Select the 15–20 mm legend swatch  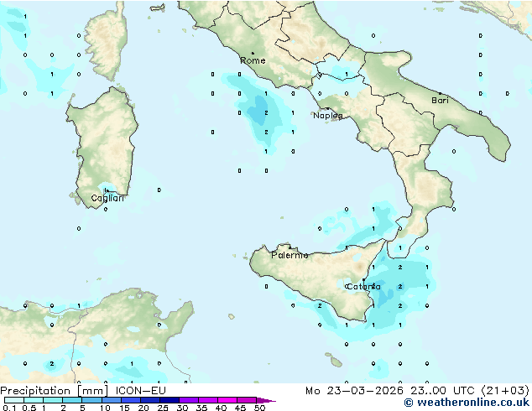point(131,400)
